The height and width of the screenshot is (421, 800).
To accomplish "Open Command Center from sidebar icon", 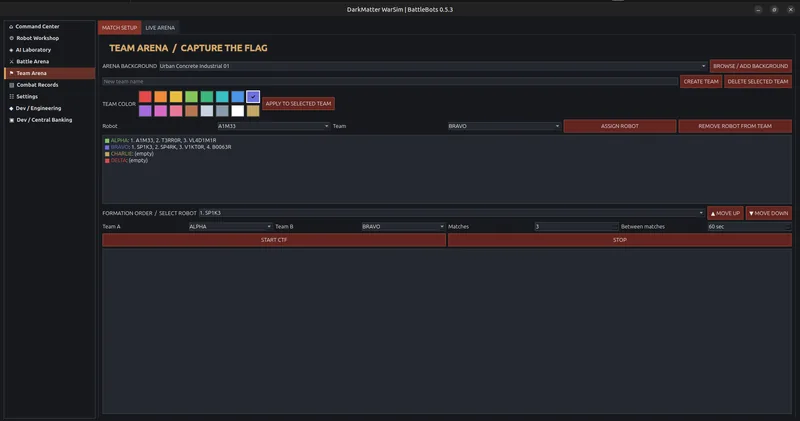I will pyautogui.click(x=11, y=27).
